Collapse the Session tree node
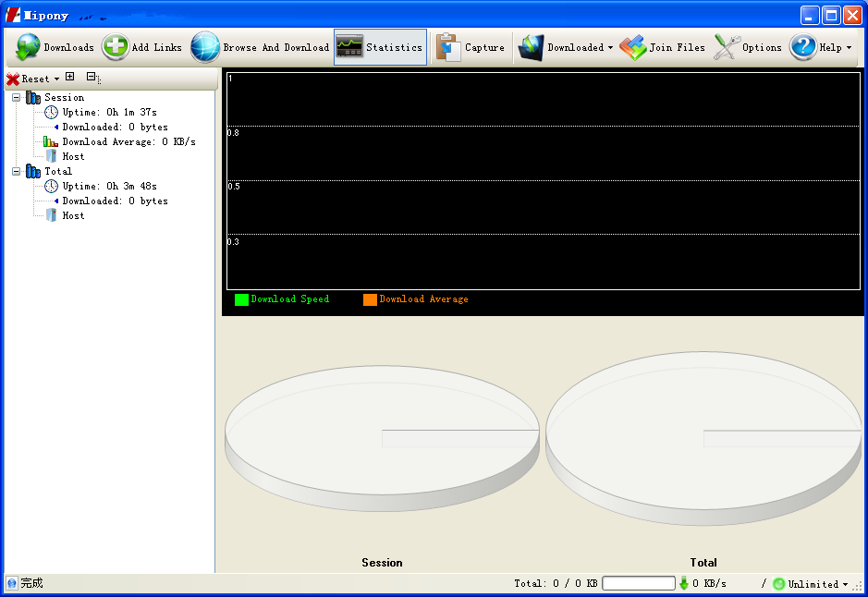 (x=16, y=97)
